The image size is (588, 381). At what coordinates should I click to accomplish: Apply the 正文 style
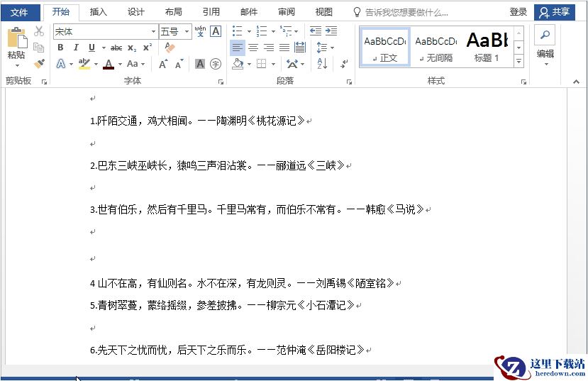(385, 48)
